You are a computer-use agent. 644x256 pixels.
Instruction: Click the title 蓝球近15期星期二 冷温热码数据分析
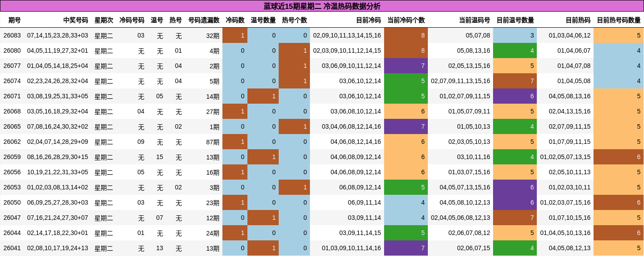coord(322,6)
